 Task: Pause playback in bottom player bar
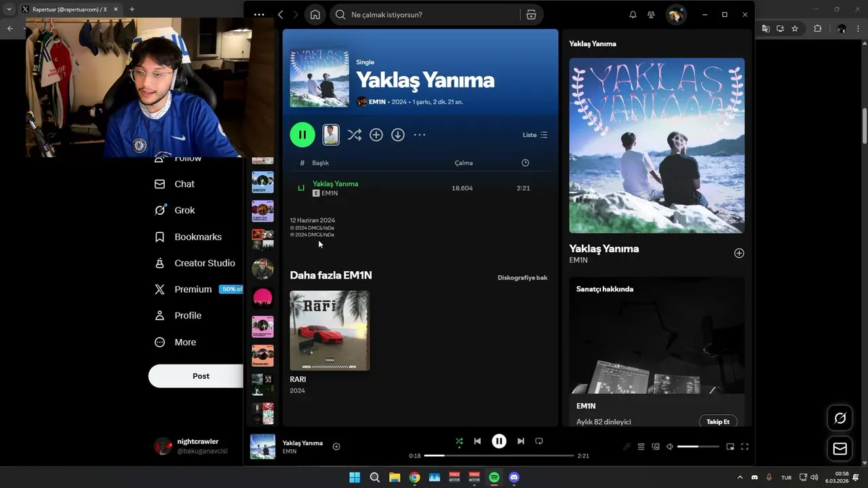coord(499,441)
